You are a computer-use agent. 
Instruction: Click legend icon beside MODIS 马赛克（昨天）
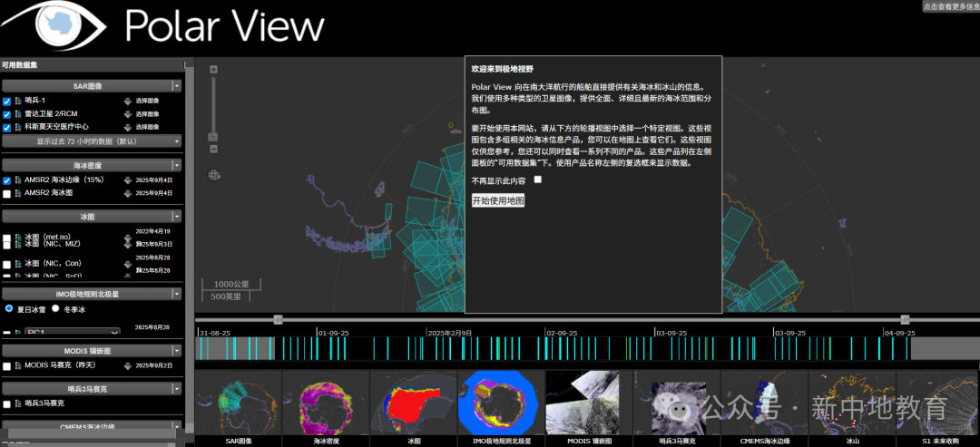pyautogui.click(x=17, y=365)
